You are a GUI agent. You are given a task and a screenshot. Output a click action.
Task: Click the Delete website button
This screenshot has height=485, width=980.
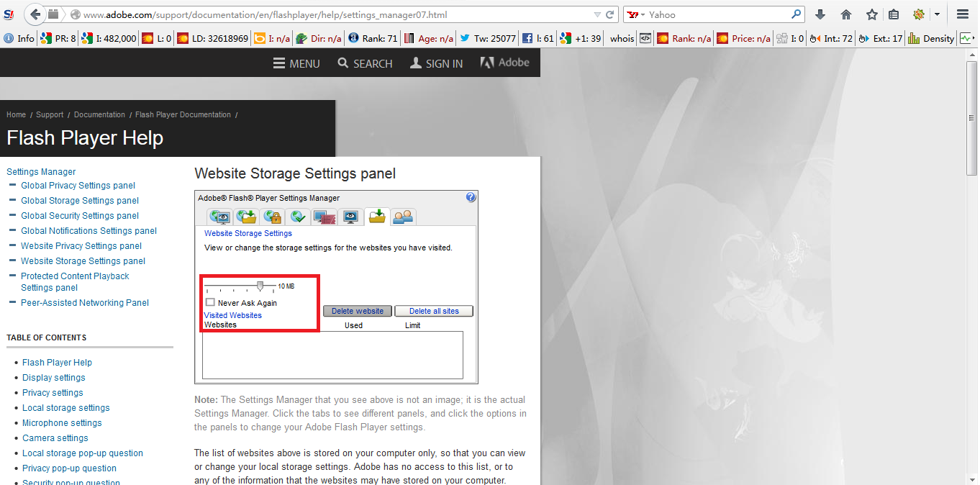pyautogui.click(x=358, y=311)
